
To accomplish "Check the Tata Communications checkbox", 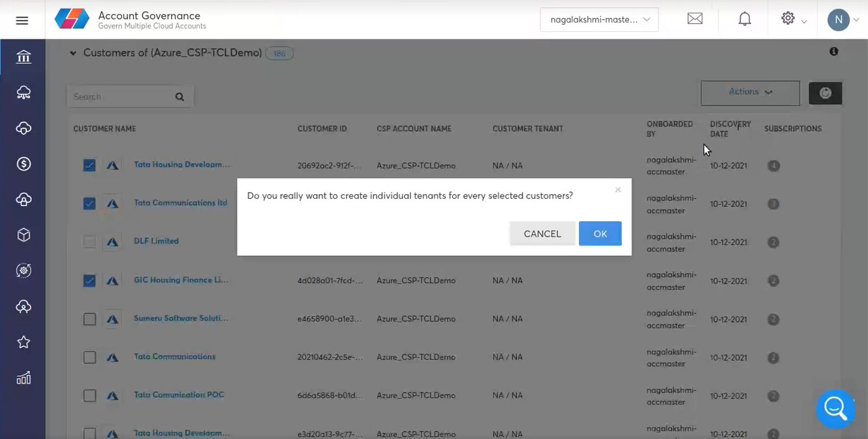I will [89, 358].
